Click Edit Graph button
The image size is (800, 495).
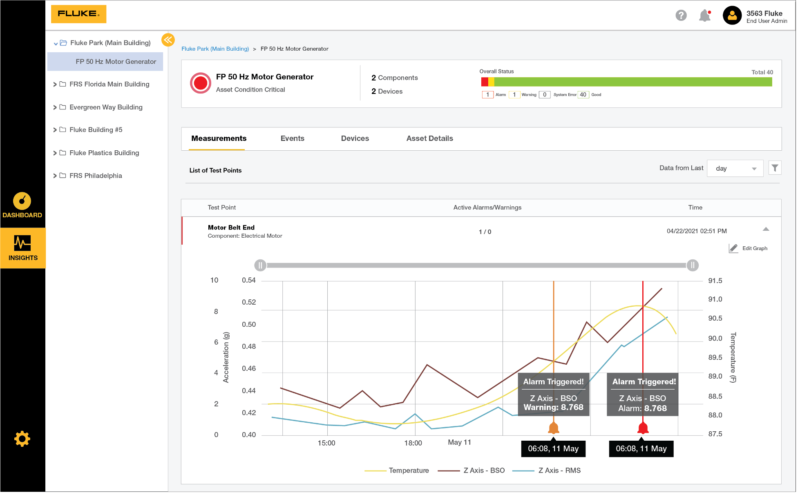[x=748, y=248]
